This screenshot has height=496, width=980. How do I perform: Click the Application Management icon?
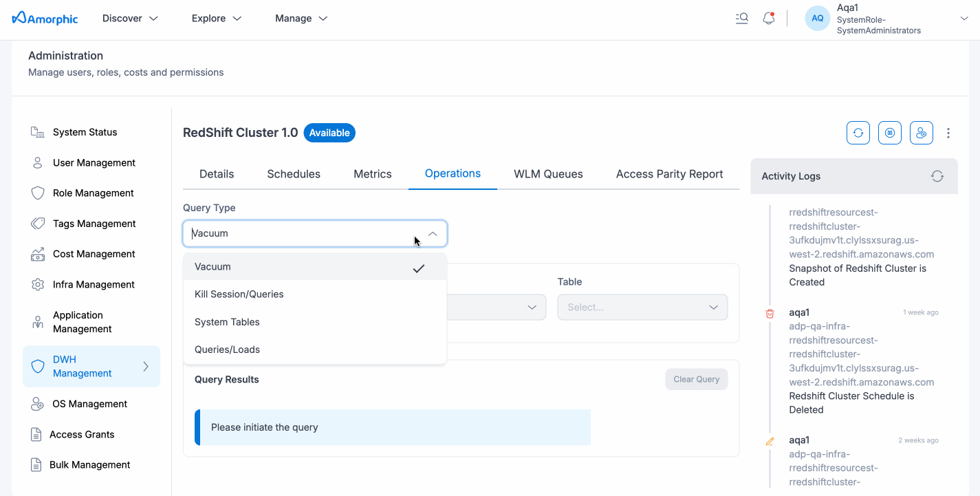point(38,322)
